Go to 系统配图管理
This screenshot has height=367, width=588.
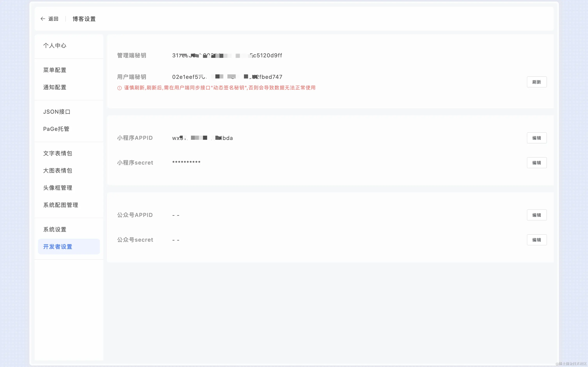tap(61, 205)
